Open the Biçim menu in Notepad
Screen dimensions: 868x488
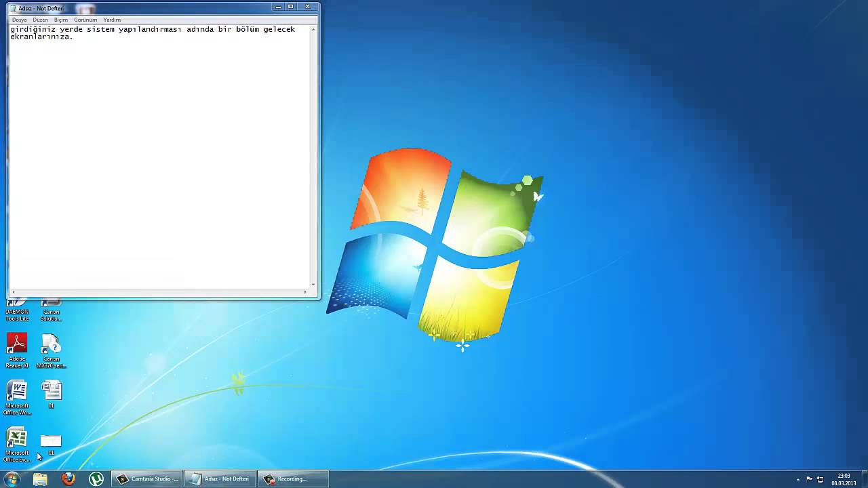coord(61,20)
